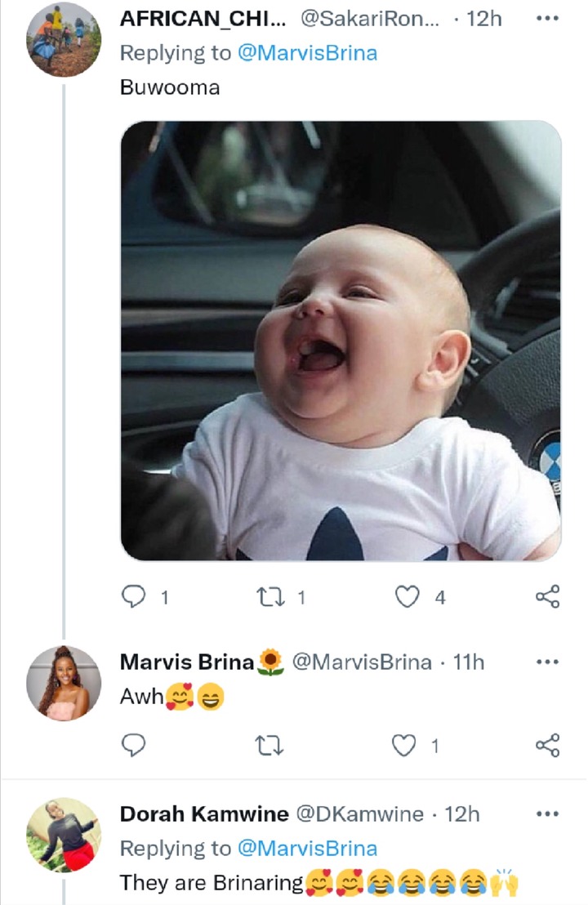Open the Marvis Brina display name
The image size is (588, 905).
[x=187, y=662]
